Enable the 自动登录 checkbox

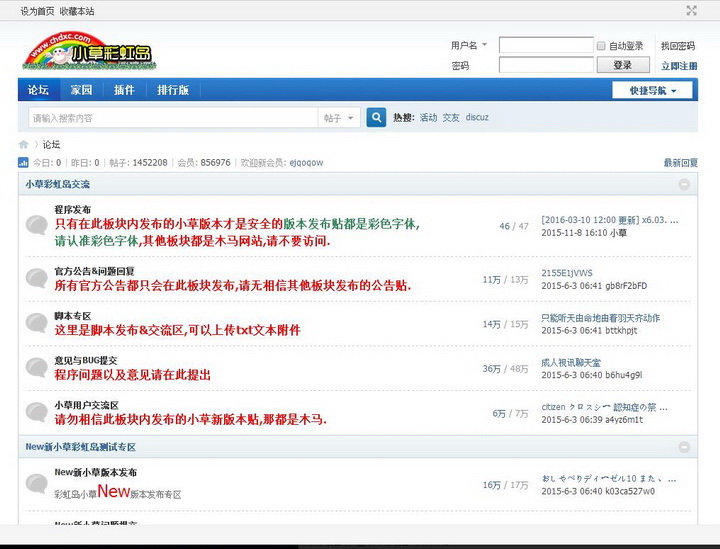point(601,46)
